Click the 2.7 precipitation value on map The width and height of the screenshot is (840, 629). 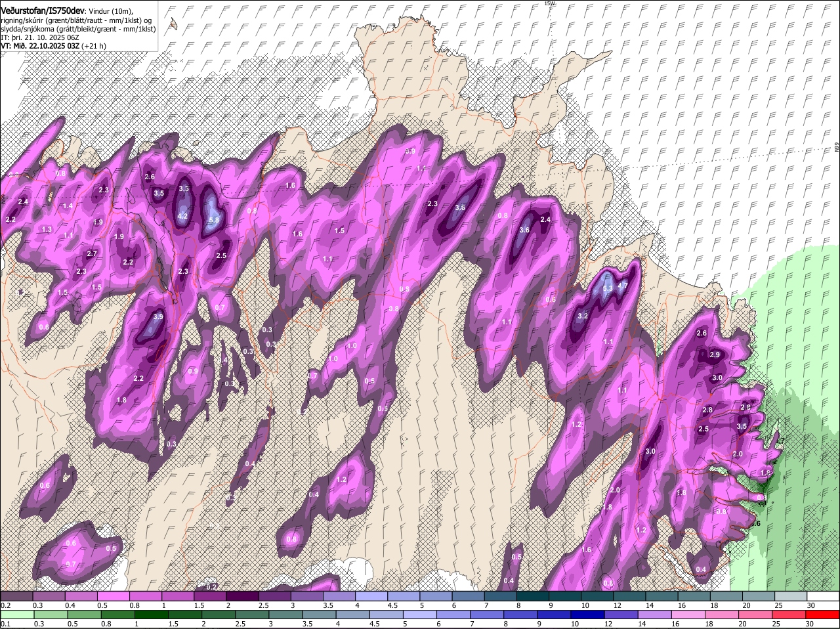pyautogui.click(x=92, y=253)
